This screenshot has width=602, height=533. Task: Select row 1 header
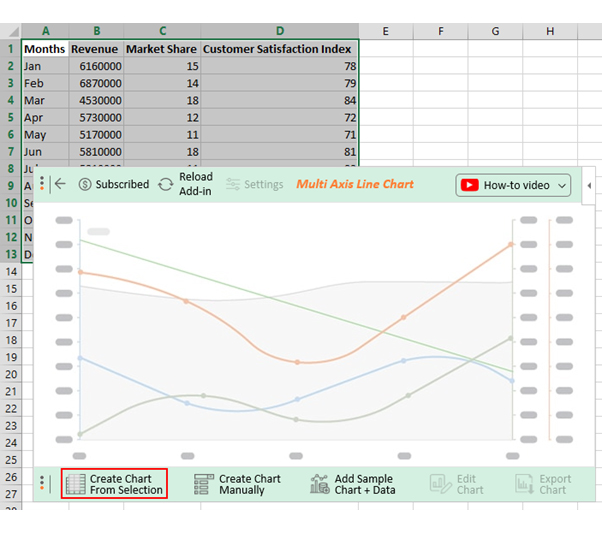coord(11,49)
